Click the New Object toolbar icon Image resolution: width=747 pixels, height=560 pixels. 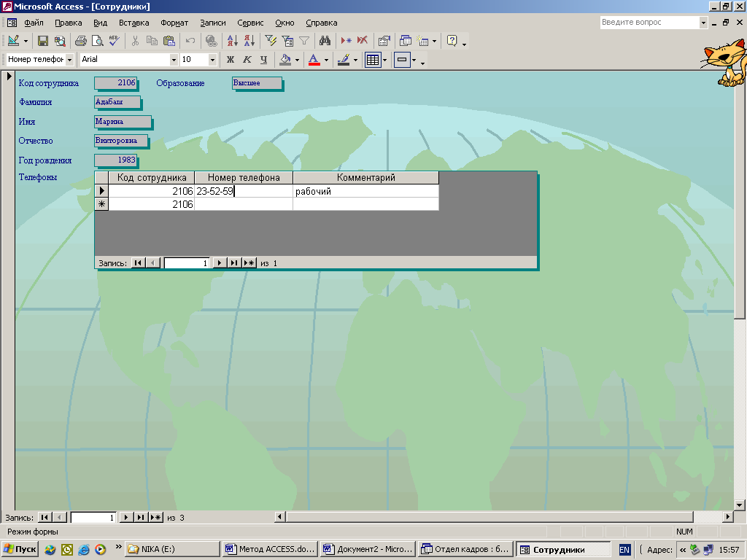[422, 41]
